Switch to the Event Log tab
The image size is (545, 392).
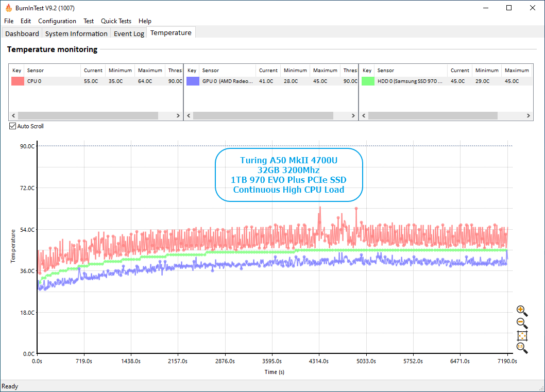tap(129, 33)
